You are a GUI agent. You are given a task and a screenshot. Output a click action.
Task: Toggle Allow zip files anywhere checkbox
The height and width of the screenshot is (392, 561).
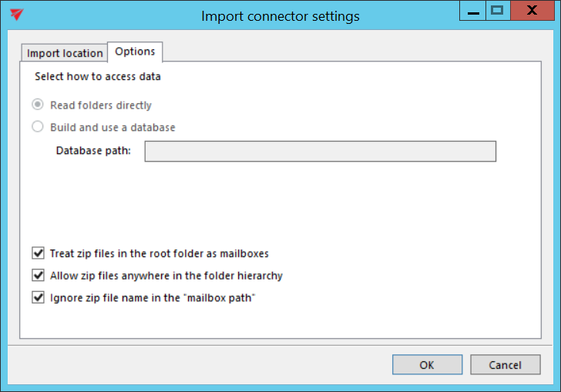[x=38, y=275]
